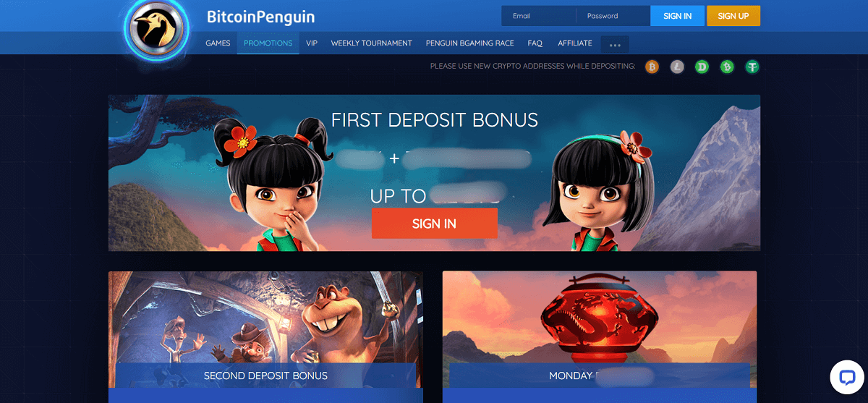Open the AFFILIATE link
Screen dimensions: 868x403
(x=575, y=43)
